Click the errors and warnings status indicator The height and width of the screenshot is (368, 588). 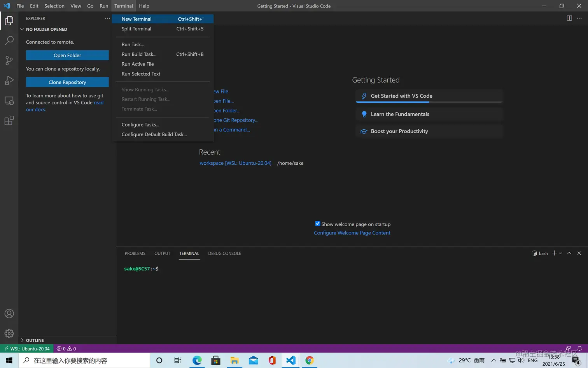click(66, 349)
